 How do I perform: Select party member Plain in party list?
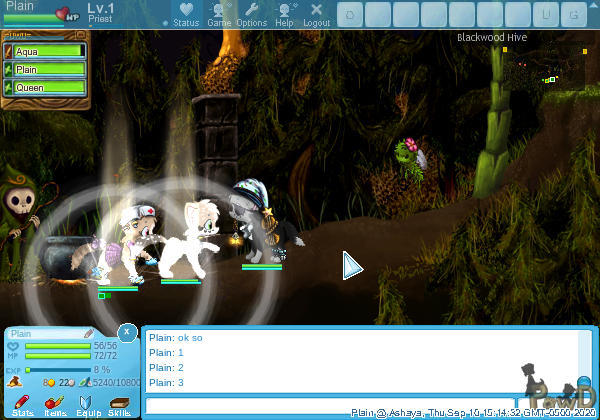click(x=47, y=70)
